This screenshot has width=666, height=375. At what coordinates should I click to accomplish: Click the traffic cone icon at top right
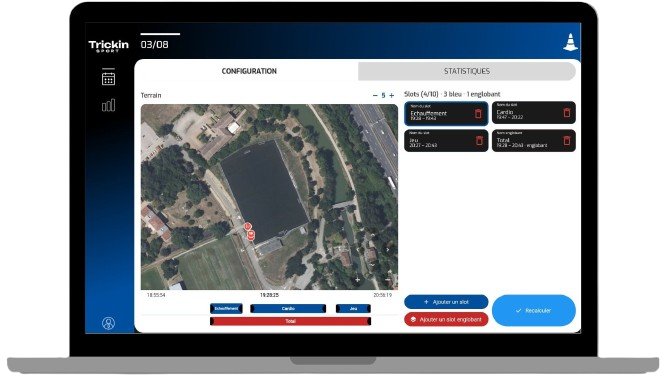[x=570, y=42]
